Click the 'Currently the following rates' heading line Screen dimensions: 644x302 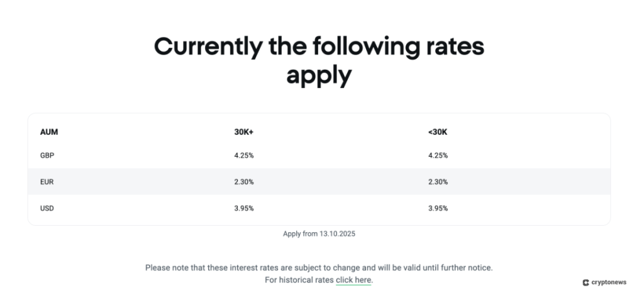click(319, 48)
